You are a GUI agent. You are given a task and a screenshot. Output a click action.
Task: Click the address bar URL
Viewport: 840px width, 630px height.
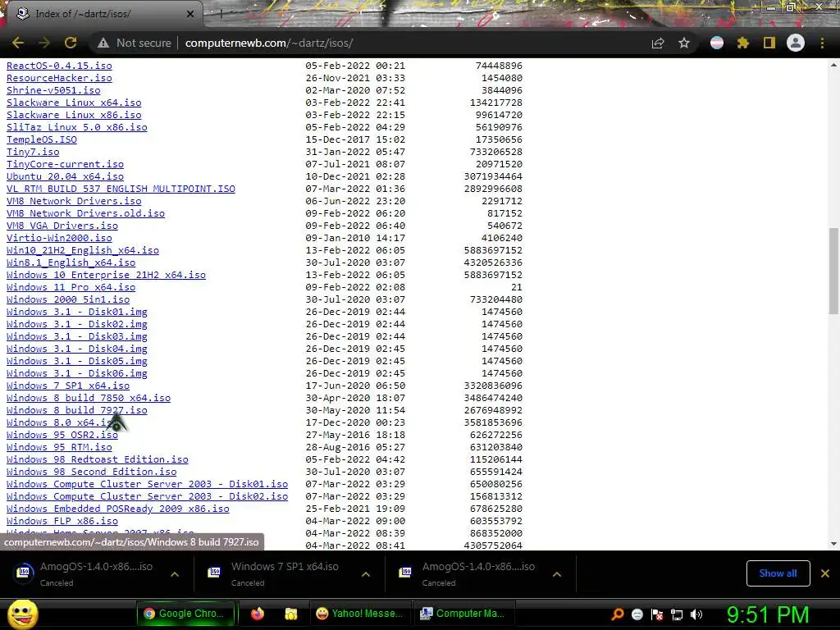pyautogui.click(x=269, y=43)
